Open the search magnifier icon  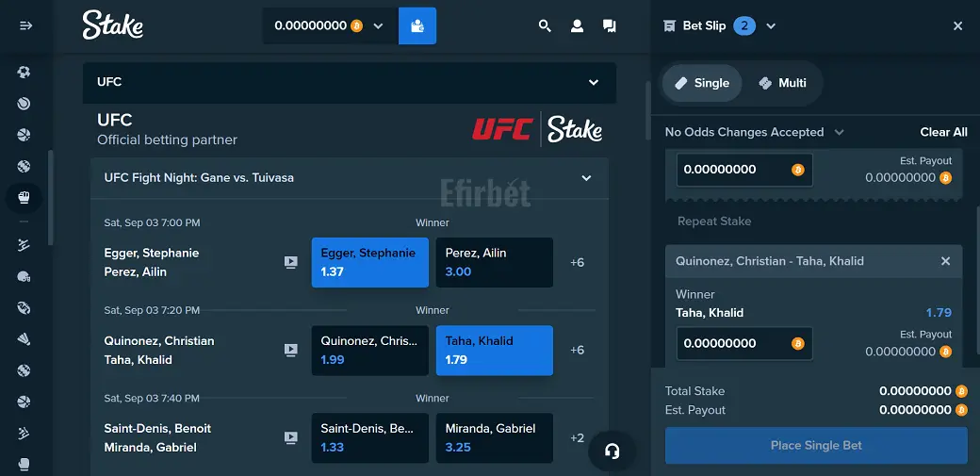pos(545,25)
